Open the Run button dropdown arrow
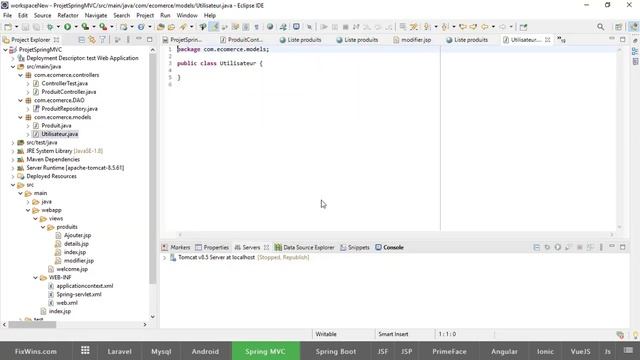This screenshot has height=360, width=640. pyautogui.click(x=76, y=27)
